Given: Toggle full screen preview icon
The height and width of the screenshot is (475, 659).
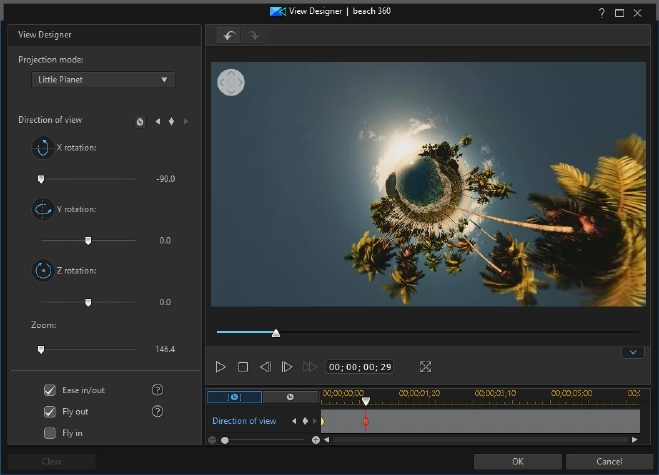Looking at the screenshot, I should pyautogui.click(x=425, y=367).
